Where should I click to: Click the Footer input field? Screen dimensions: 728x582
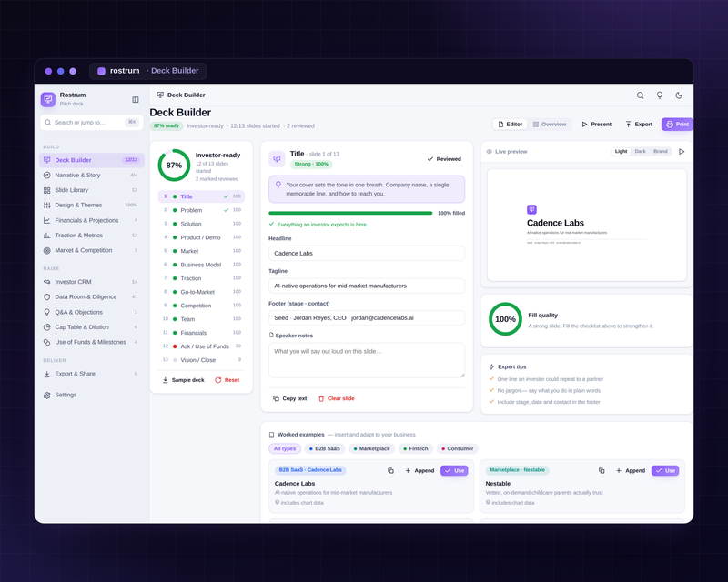tap(367, 318)
